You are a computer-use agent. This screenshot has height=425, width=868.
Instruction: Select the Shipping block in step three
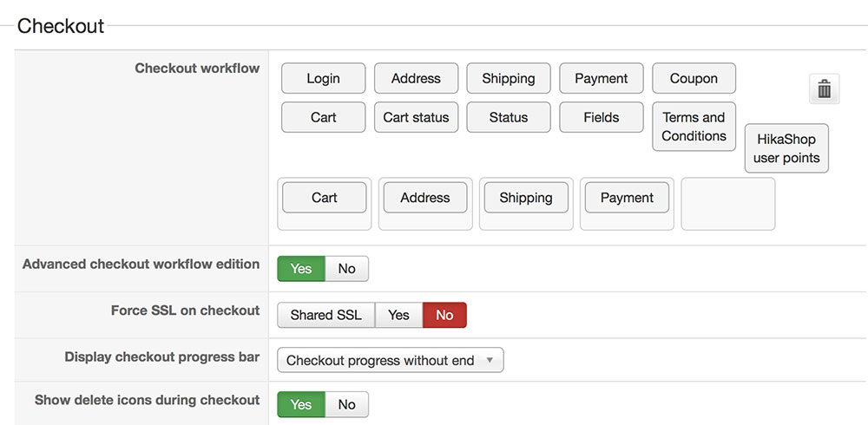[525, 198]
